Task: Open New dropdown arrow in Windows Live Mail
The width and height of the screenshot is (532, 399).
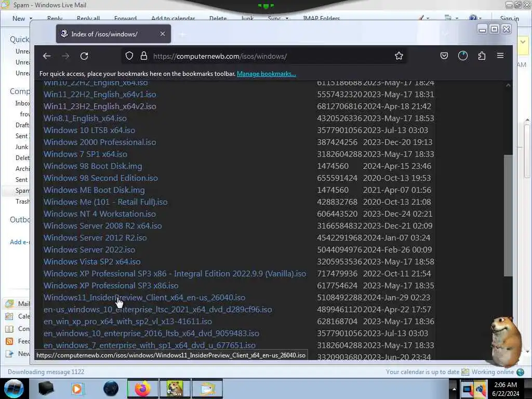Action: click(31, 18)
